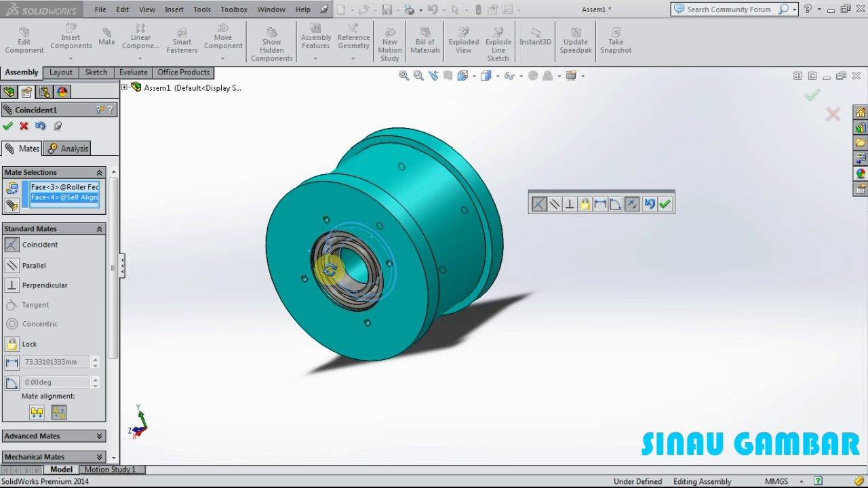Screen dimensions: 868x488
Task: Click Move Component tool
Action: (x=223, y=38)
